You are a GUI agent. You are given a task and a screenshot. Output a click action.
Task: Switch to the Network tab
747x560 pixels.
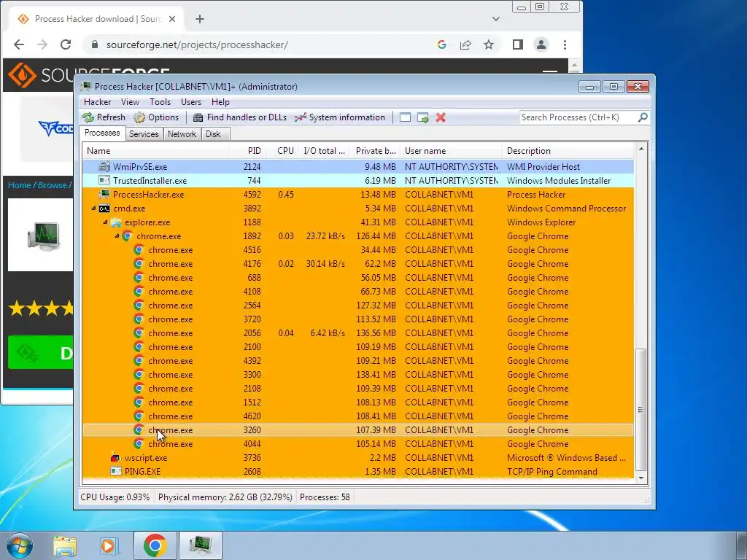tap(182, 134)
